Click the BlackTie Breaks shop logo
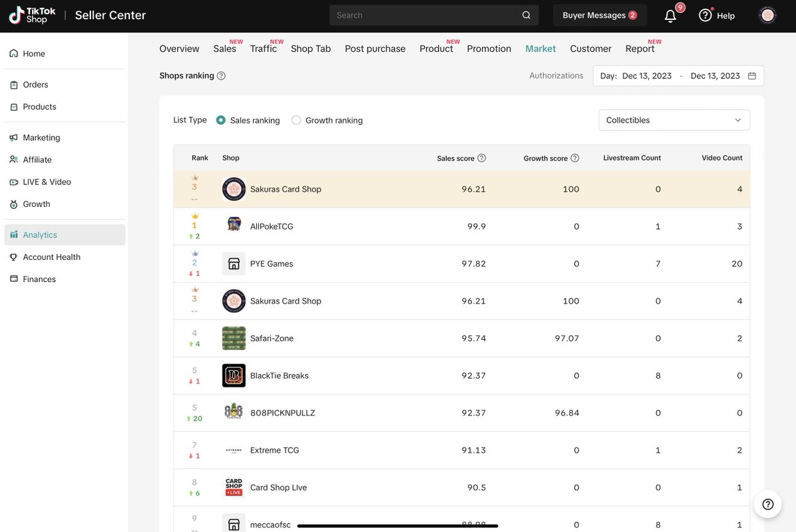Image resolution: width=796 pixels, height=532 pixels. [x=234, y=375]
